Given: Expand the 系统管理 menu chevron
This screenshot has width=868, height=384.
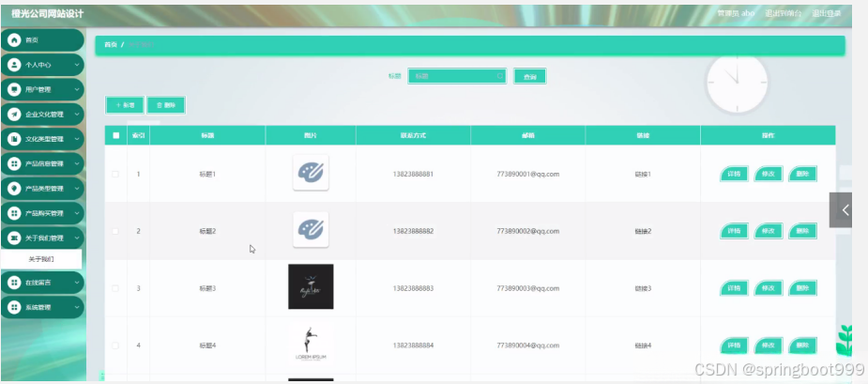Looking at the screenshot, I should [x=76, y=307].
